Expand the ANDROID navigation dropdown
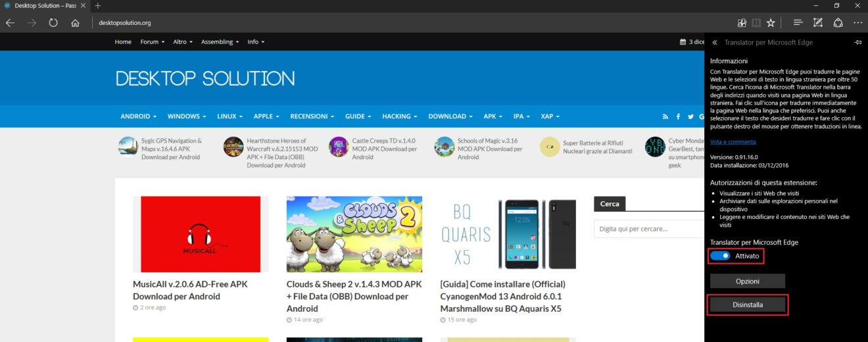The width and height of the screenshot is (868, 342). (138, 116)
